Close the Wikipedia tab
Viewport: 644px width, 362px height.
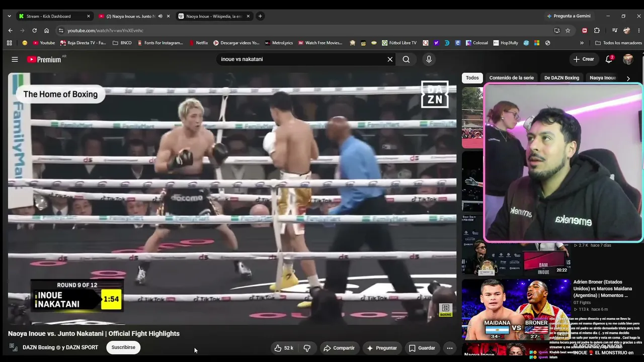tap(248, 16)
